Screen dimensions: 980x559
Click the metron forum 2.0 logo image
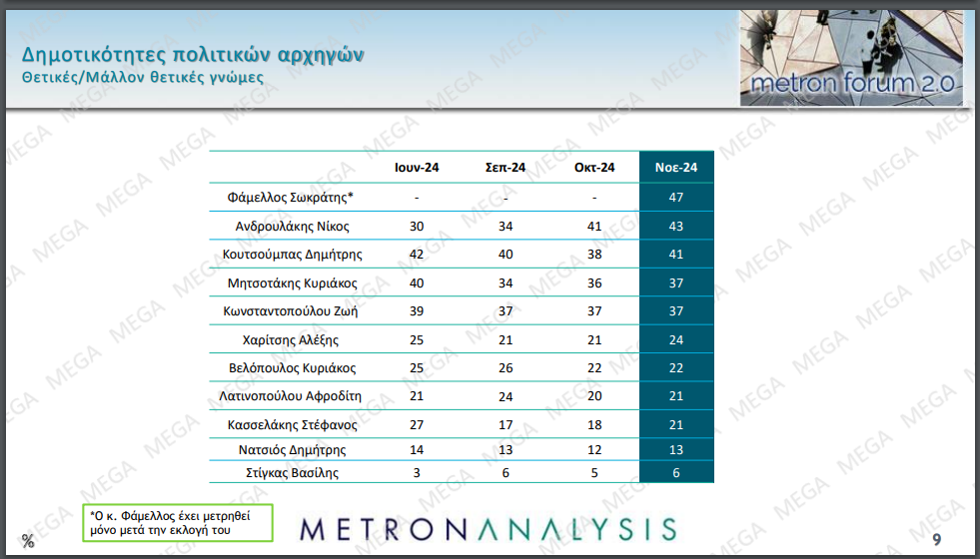click(851, 58)
